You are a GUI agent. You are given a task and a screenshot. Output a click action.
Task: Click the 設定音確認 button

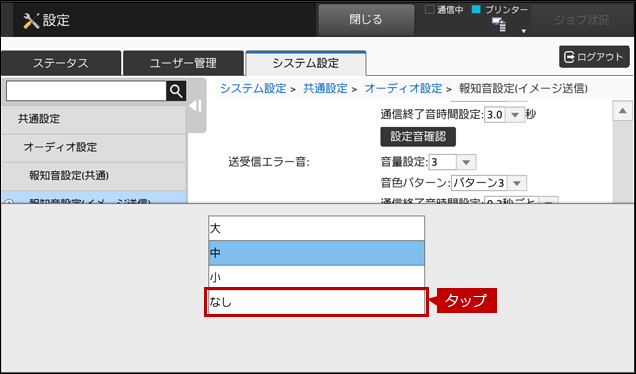(418, 137)
